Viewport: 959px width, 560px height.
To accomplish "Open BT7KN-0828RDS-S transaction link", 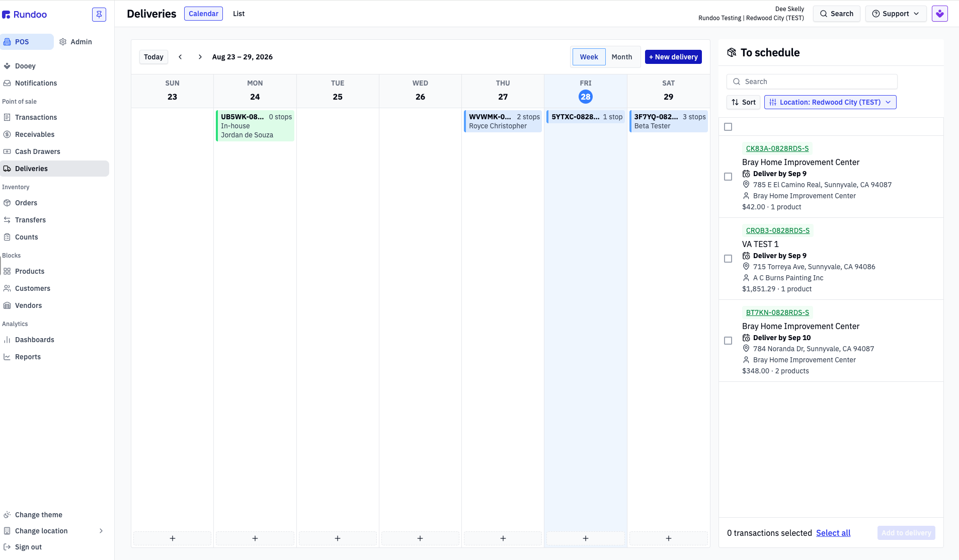I will click(x=777, y=312).
